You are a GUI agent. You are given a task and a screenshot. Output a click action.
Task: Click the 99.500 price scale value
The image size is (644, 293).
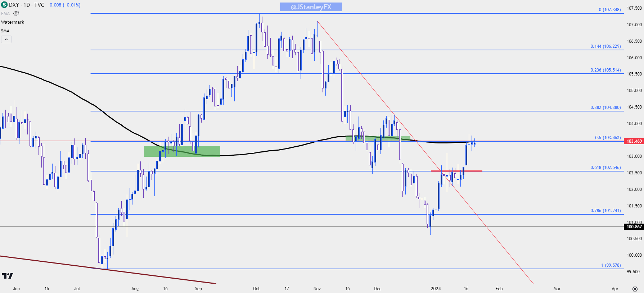click(633, 272)
